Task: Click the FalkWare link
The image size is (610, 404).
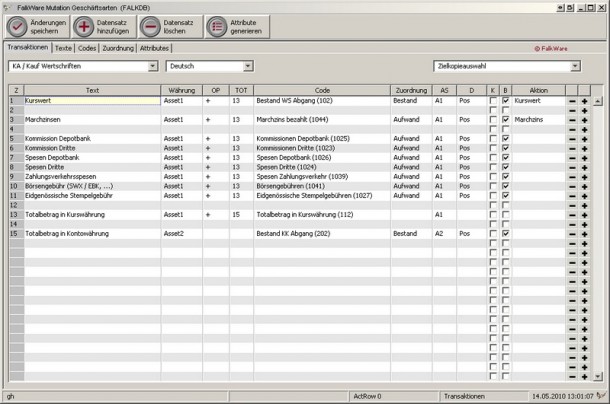Action: [x=552, y=47]
